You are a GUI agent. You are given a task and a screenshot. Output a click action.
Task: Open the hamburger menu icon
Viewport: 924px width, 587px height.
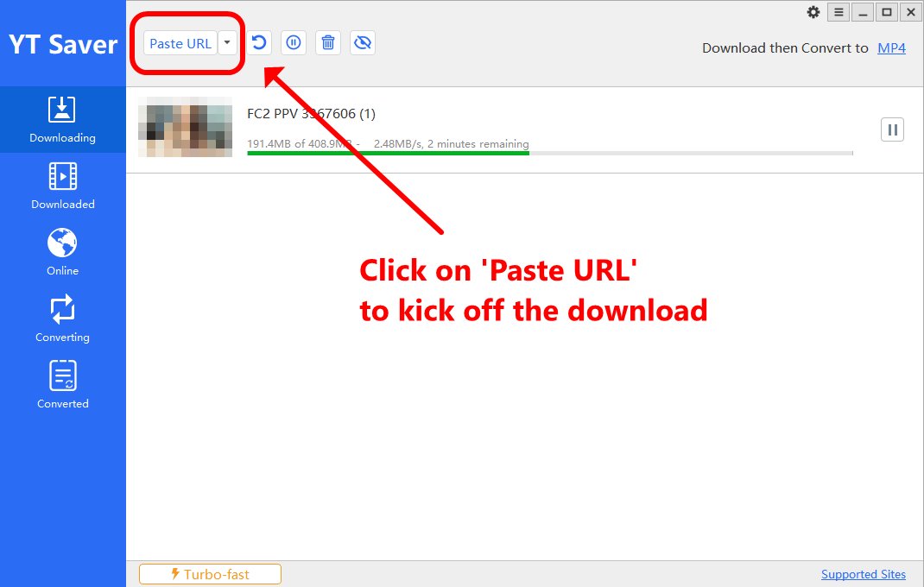click(839, 12)
